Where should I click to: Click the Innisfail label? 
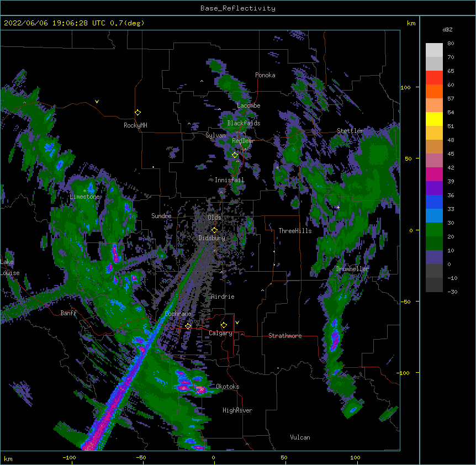tap(230, 180)
